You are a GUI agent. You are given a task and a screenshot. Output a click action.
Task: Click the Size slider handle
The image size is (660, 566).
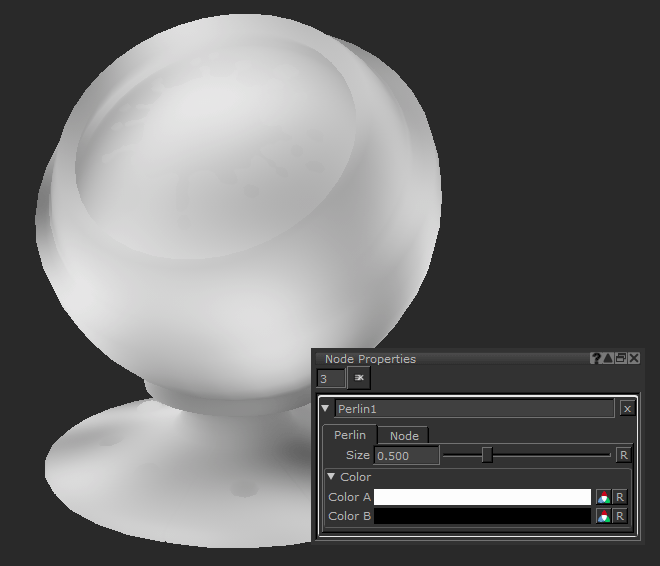[x=487, y=455]
